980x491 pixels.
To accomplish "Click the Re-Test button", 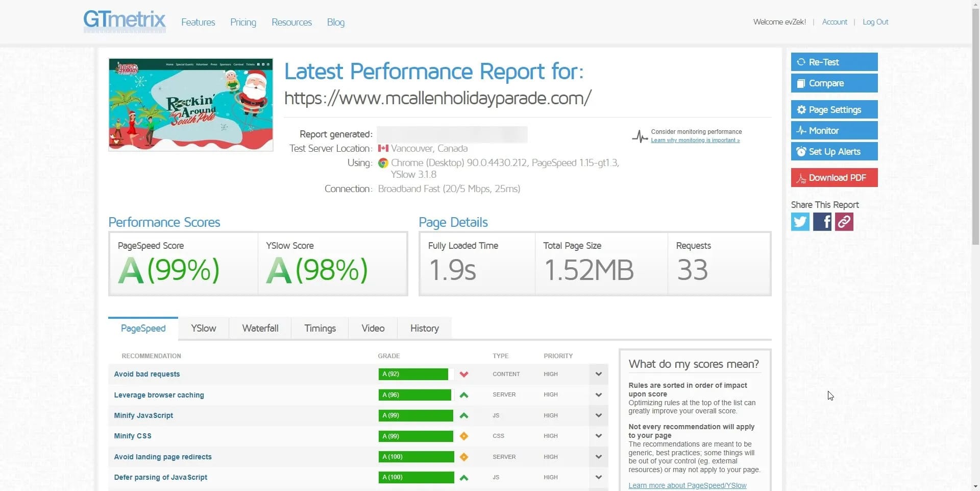I will [x=834, y=62].
